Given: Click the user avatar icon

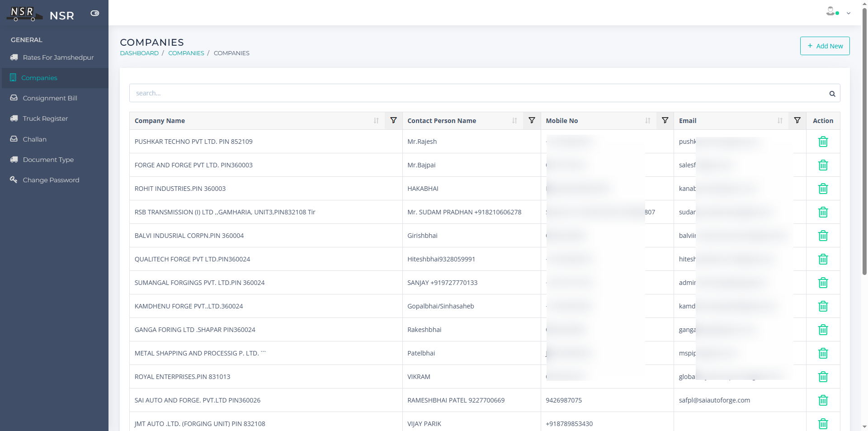Looking at the screenshot, I should click(x=830, y=11).
